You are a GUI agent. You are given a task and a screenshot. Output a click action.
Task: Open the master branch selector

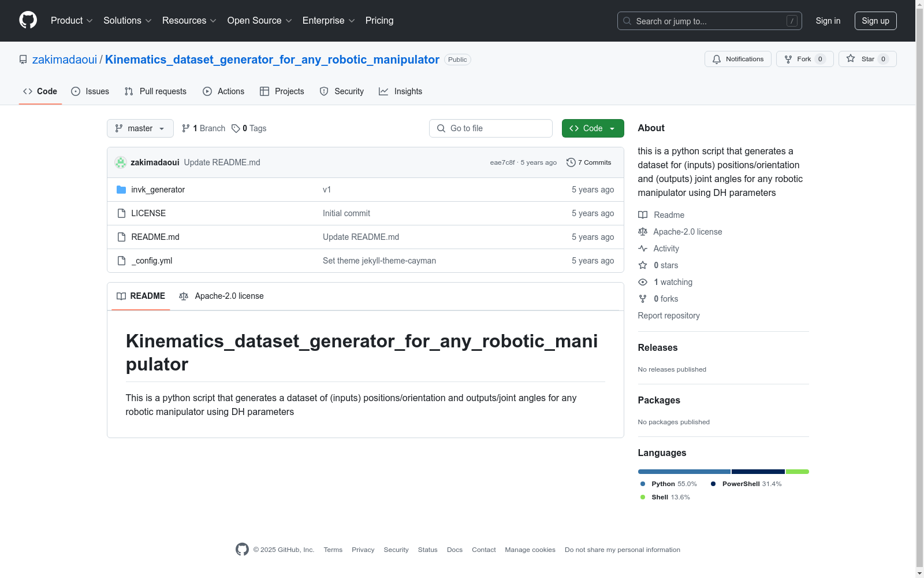tap(140, 128)
